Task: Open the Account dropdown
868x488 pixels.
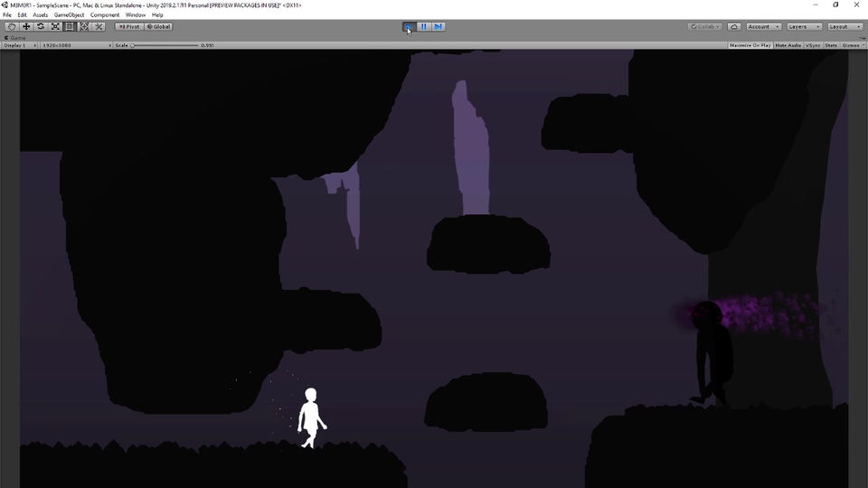Action: click(763, 26)
